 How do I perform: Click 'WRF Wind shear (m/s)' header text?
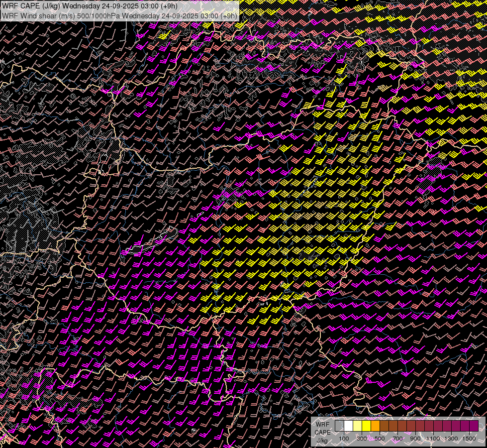38,15
